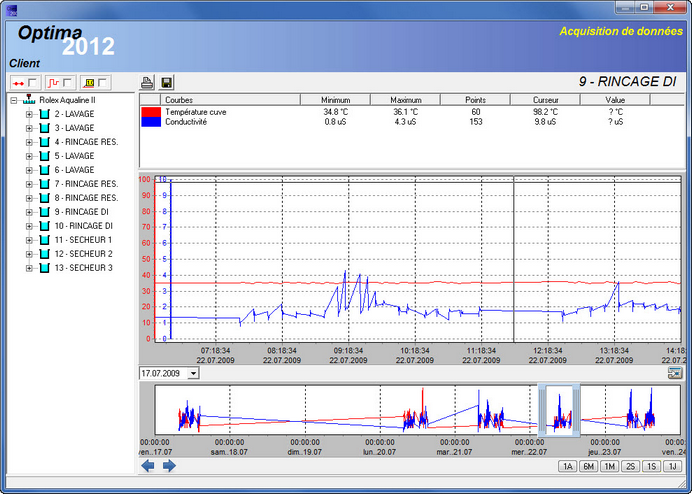The height and width of the screenshot is (494, 692).
Task: Set time range with the 1S button
Action: coord(651,466)
